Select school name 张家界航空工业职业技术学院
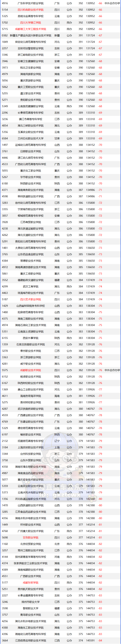This screenshot has height=644, width=121. pyautogui.click(x=31, y=563)
